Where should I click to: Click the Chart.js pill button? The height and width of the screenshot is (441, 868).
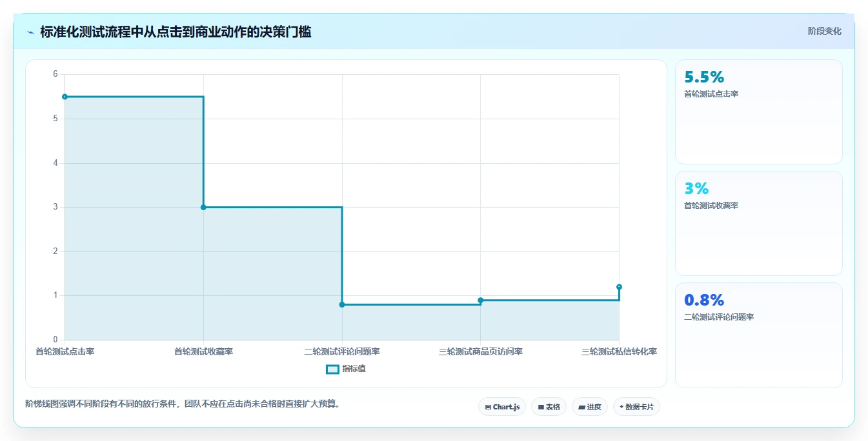coord(502,407)
